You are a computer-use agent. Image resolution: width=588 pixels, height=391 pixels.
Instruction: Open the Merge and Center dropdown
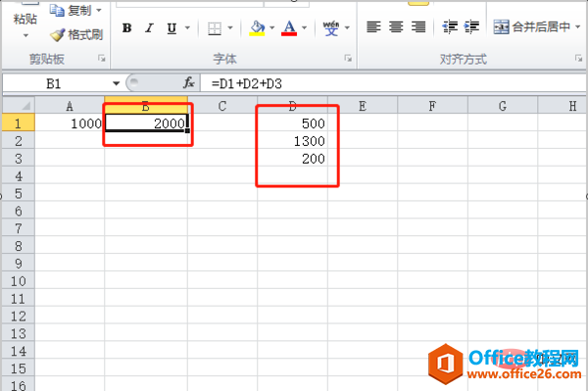click(x=578, y=27)
